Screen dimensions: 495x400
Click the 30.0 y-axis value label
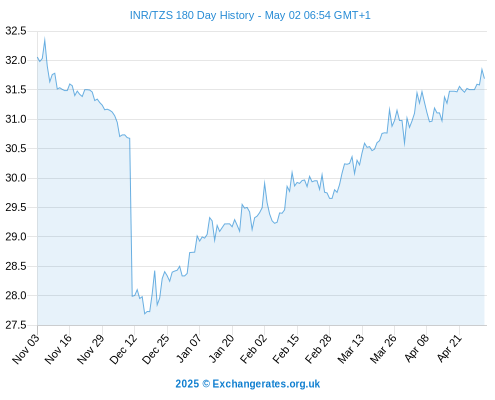pyautogui.click(x=16, y=178)
